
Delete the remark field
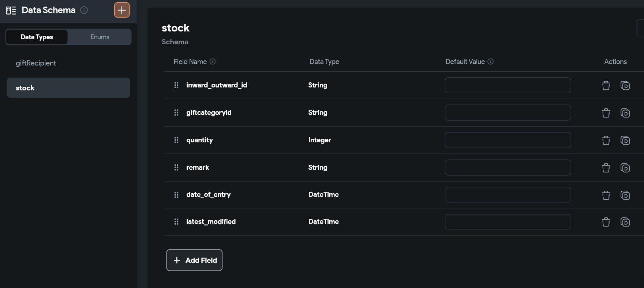point(606,168)
